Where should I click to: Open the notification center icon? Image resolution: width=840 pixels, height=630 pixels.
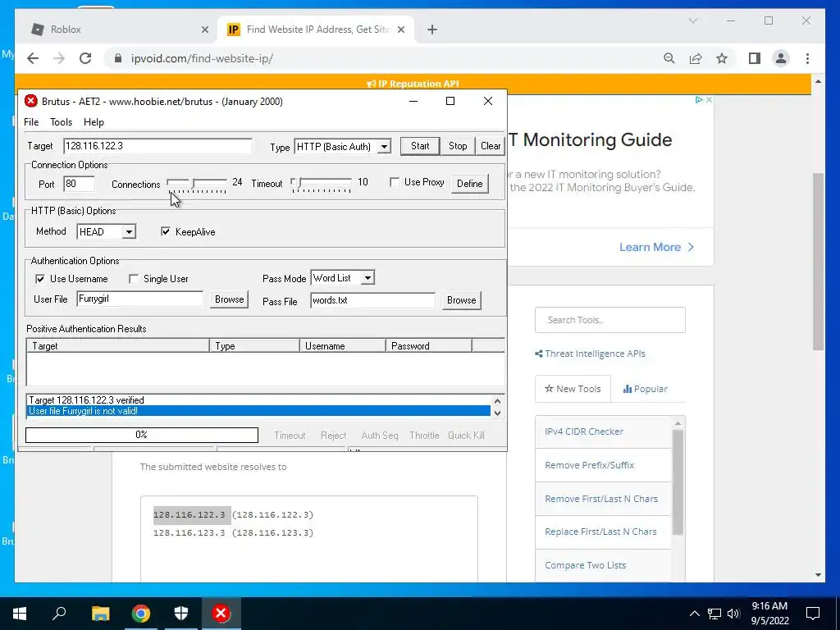813,614
